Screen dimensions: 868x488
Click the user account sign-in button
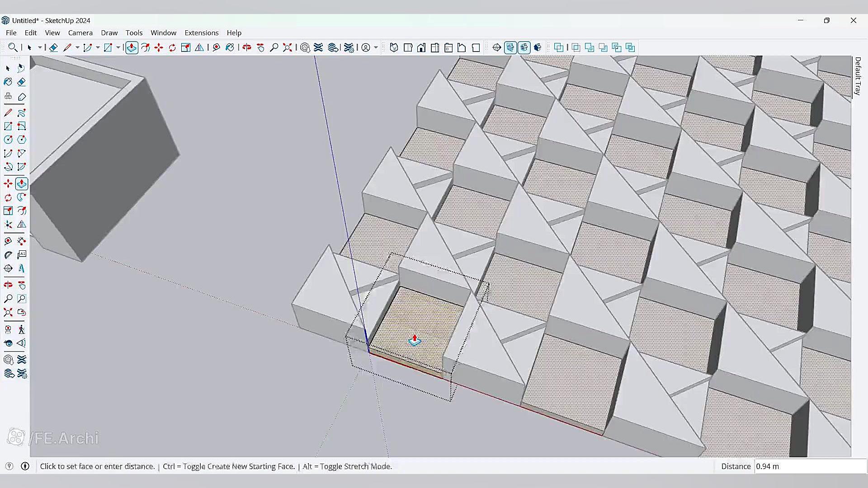(x=366, y=47)
